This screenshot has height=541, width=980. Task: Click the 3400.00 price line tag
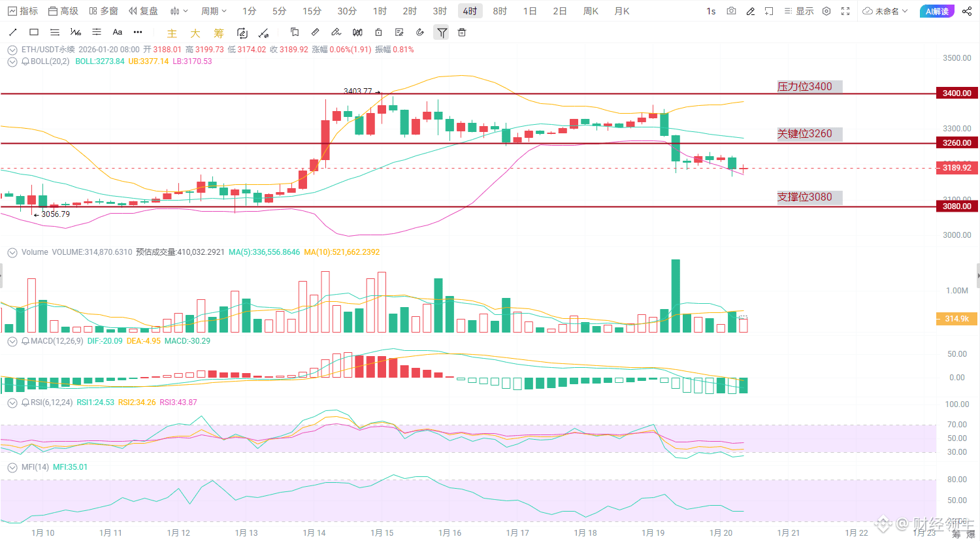coord(956,93)
